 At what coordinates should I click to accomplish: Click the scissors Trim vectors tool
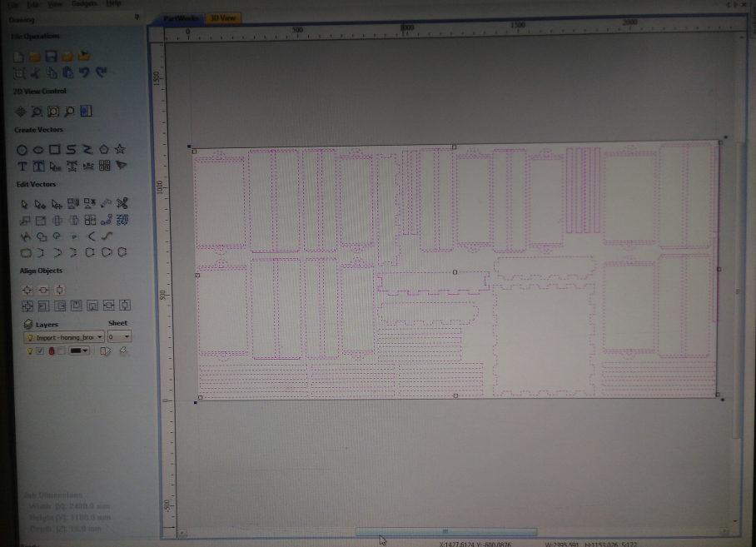[x=122, y=203]
